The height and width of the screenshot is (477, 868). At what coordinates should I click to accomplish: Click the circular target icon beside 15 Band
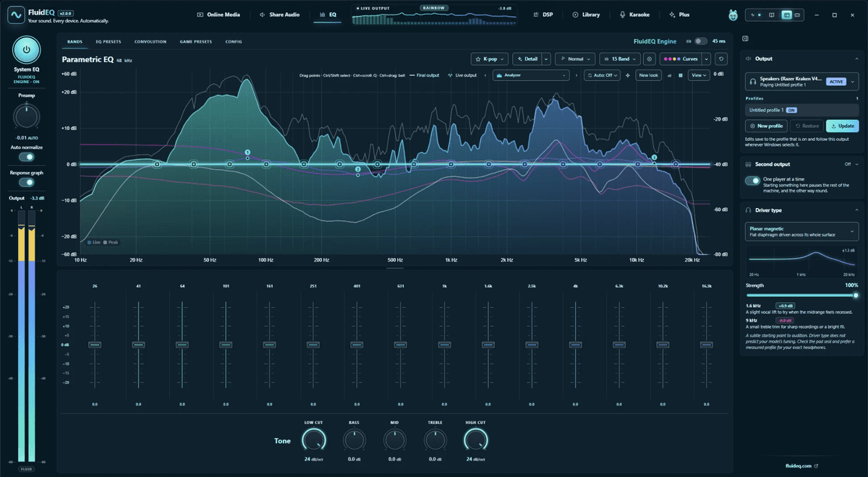pos(650,59)
